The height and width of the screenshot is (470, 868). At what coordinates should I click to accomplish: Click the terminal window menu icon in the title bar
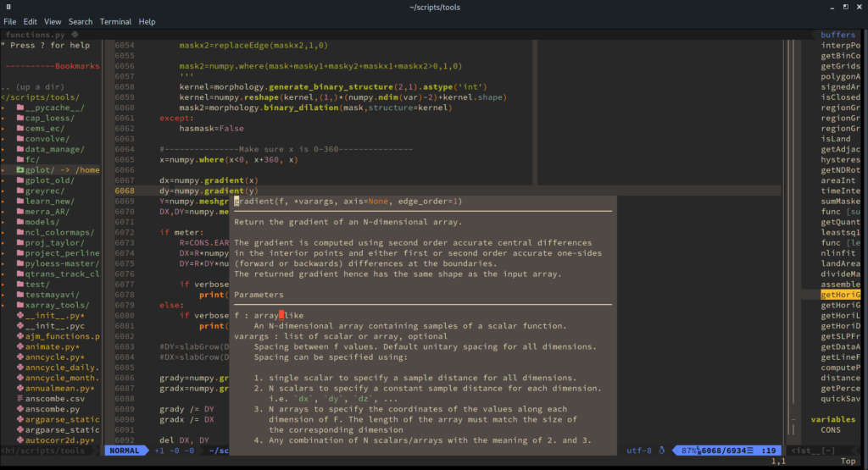click(8, 7)
